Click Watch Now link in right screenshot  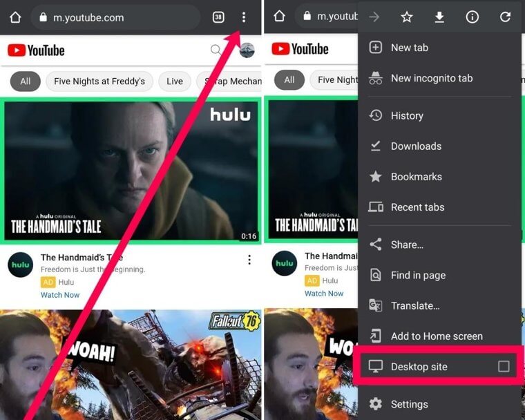pyautogui.click(x=324, y=294)
